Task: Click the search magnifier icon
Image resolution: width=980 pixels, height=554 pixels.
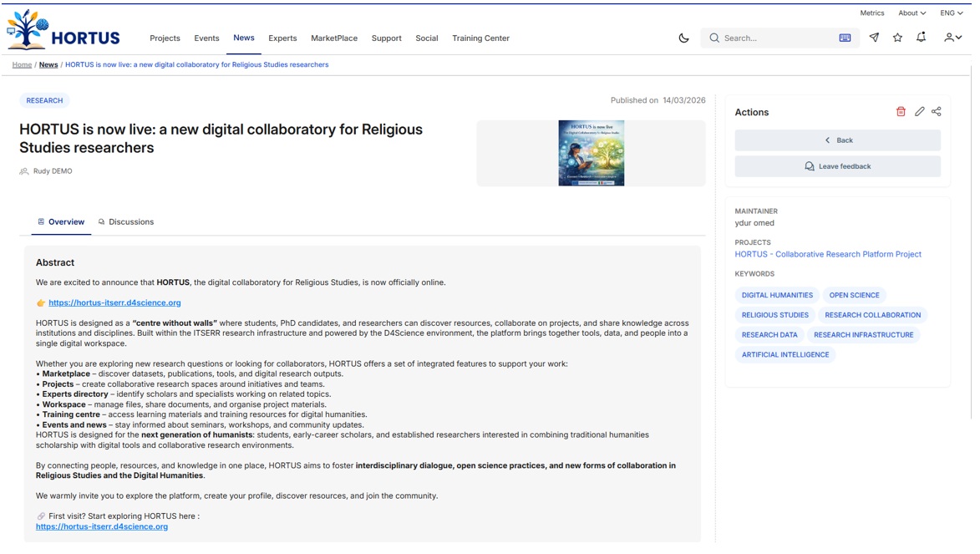Action: click(713, 38)
